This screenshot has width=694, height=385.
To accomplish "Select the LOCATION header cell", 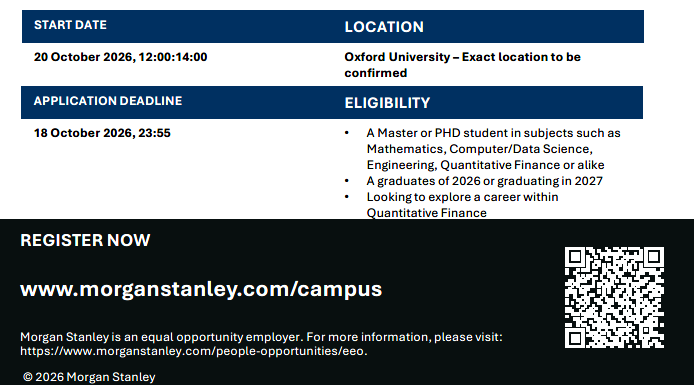I will 488,26.
